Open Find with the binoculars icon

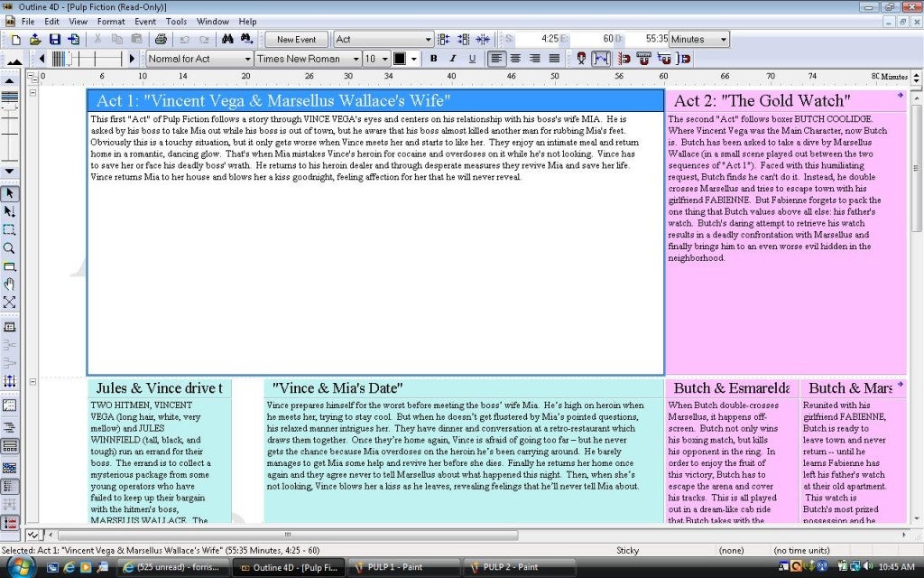coord(227,40)
